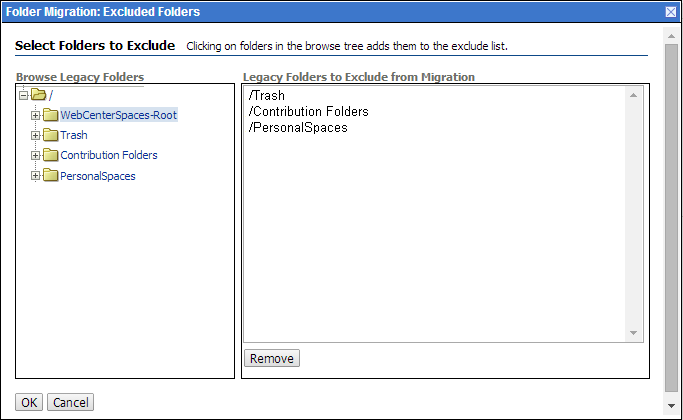Expand the PersonalSpaces tree node

click(x=36, y=176)
